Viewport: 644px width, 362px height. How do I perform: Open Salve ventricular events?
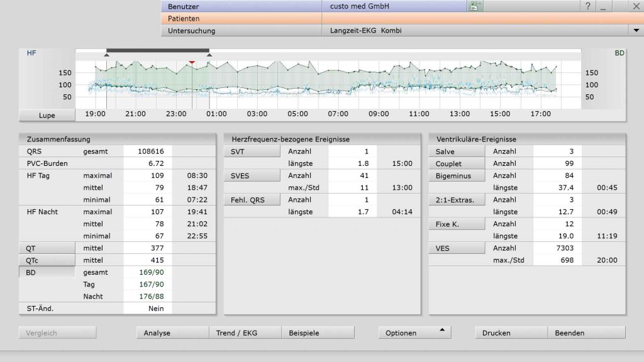tap(457, 151)
